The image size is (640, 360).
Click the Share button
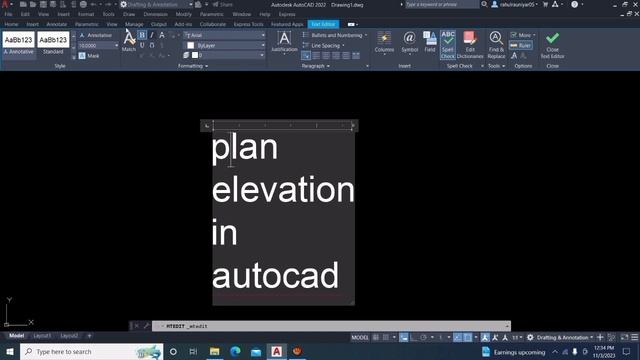coord(222,4)
